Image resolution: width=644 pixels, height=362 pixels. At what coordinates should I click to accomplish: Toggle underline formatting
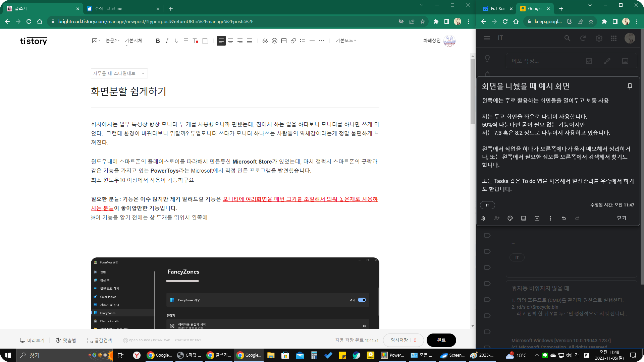click(176, 41)
